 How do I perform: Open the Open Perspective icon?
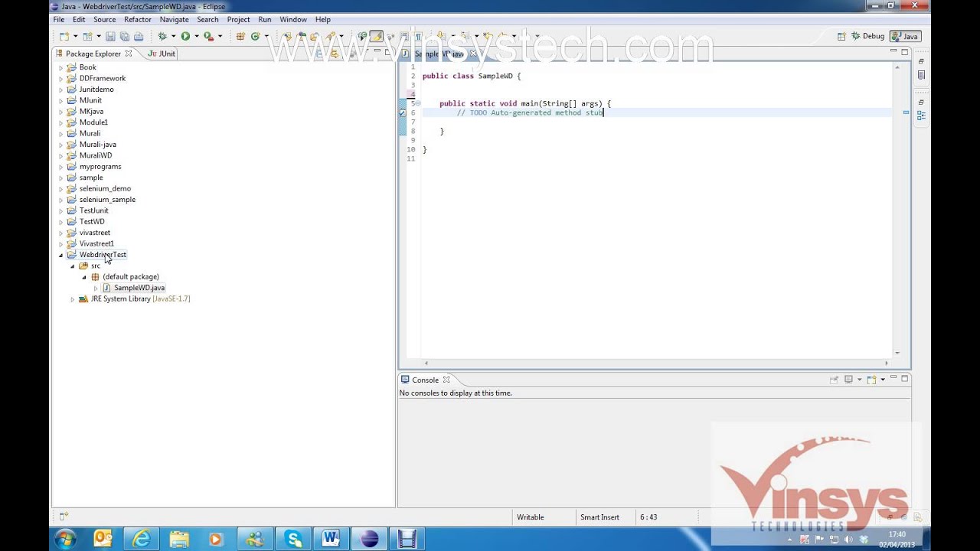coord(841,36)
